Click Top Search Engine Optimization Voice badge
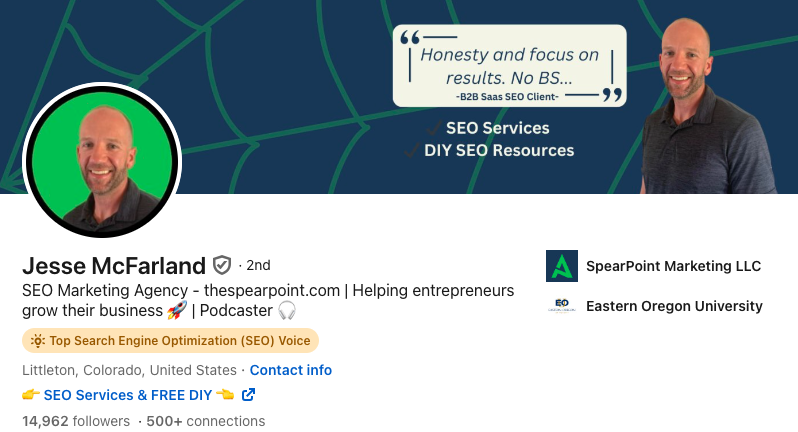Image resolution: width=798 pixels, height=432 pixels. (170, 340)
